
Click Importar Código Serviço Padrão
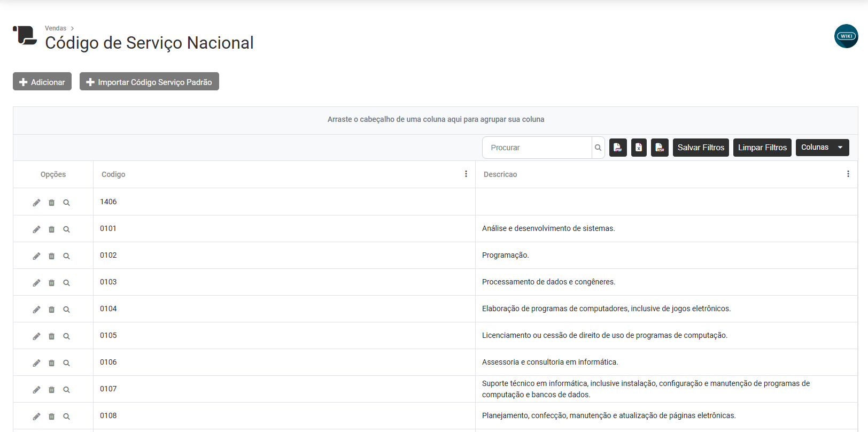[149, 82]
